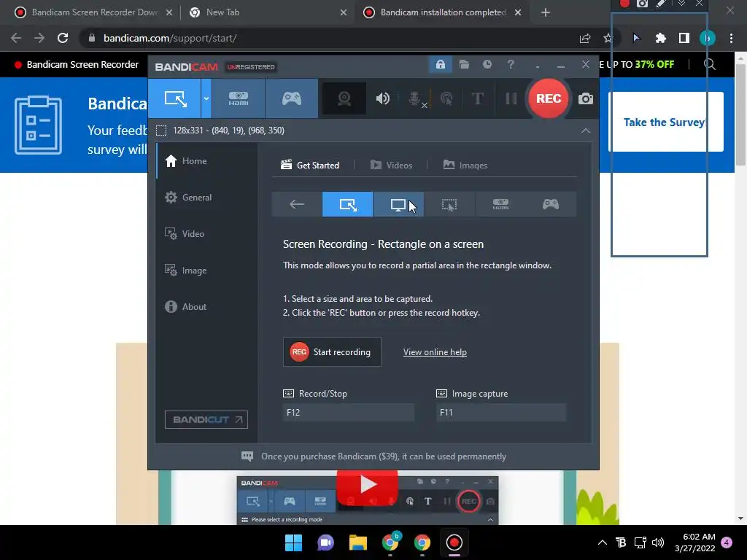
Task: Select HDMI device recording mode in top toolbar
Action: click(239, 98)
